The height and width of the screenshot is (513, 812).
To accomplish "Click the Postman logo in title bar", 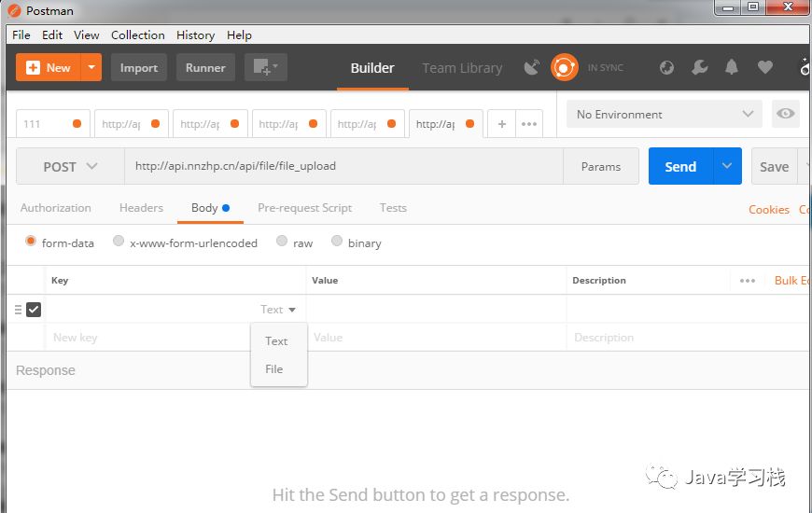I will pyautogui.click(x=15, y=10).
